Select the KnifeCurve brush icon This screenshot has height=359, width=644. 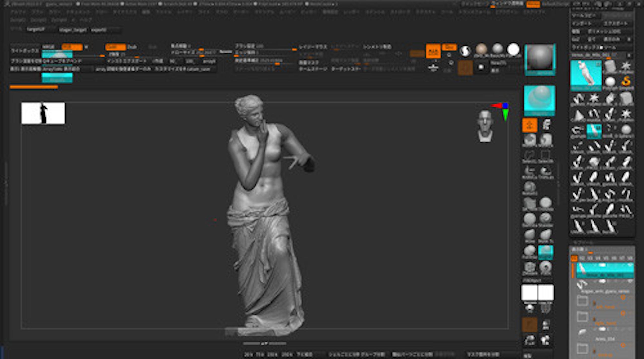[x=530, y=172]
